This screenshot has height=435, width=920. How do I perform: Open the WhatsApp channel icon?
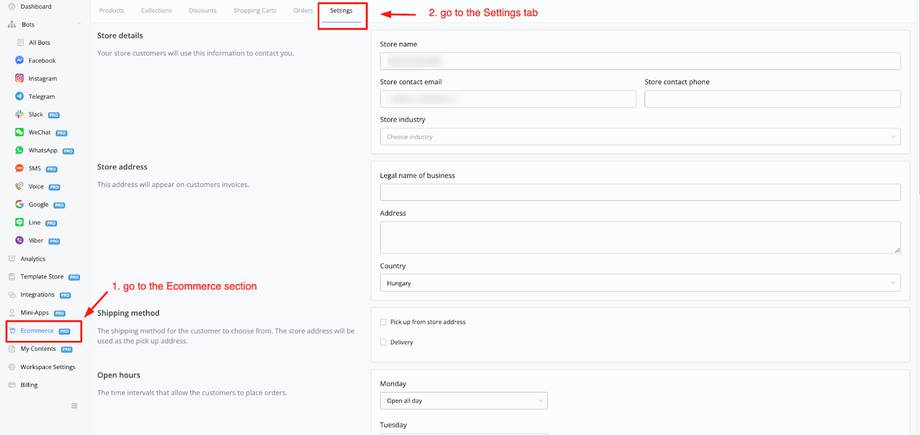(20, 151)
